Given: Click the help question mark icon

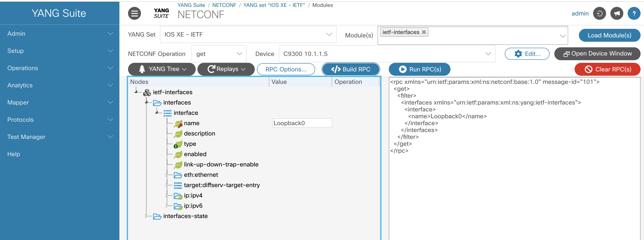Looking at the screenshot, I should tap(634, 14).
